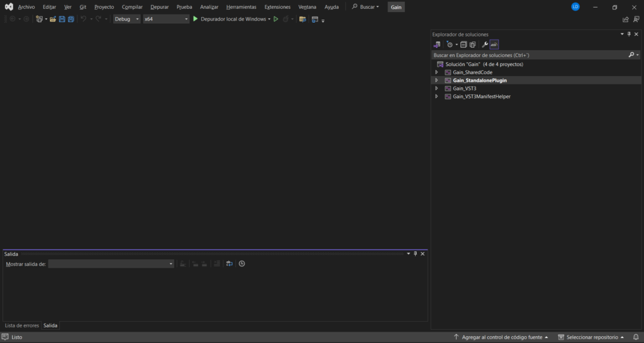644x343 pixels.
Task: Open the Debug configuration dropdown
Action: click(x=127, y=19)
